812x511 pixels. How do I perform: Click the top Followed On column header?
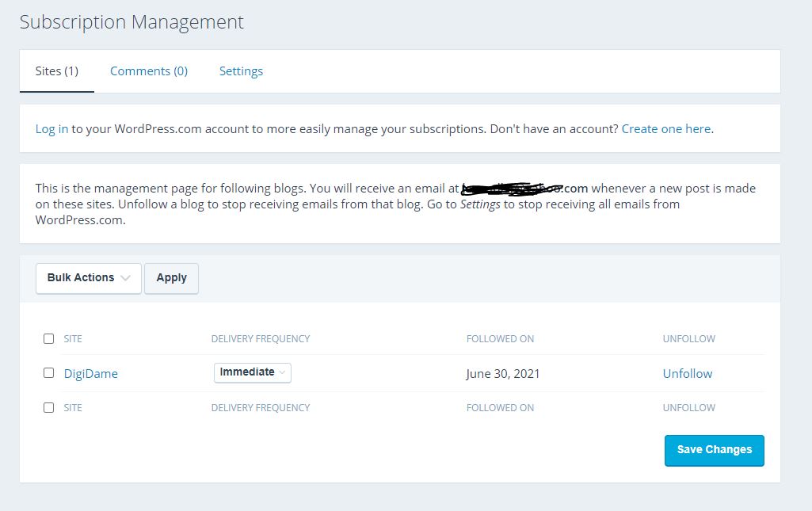coord(500,339)
